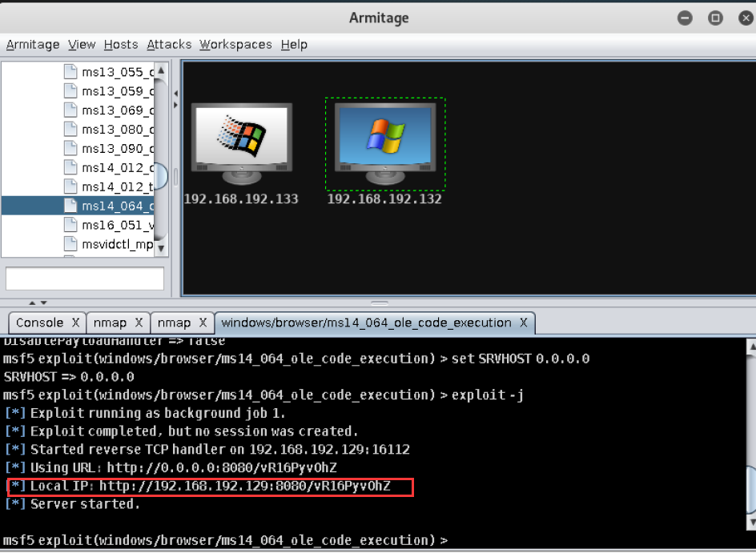
Task: Click file icon next to ms13_055
Action: coord(70,72)
